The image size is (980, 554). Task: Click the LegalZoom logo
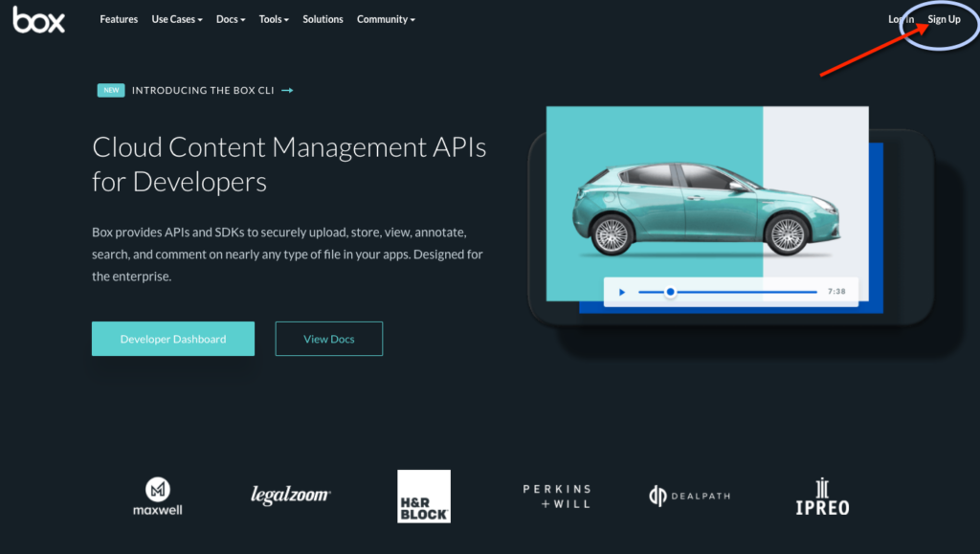click(x=291, y=495)
